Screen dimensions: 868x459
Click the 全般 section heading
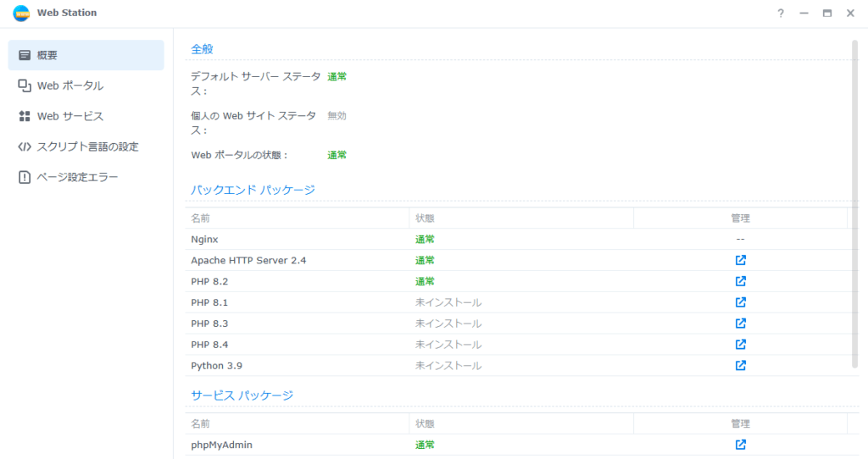pos(202,49)
